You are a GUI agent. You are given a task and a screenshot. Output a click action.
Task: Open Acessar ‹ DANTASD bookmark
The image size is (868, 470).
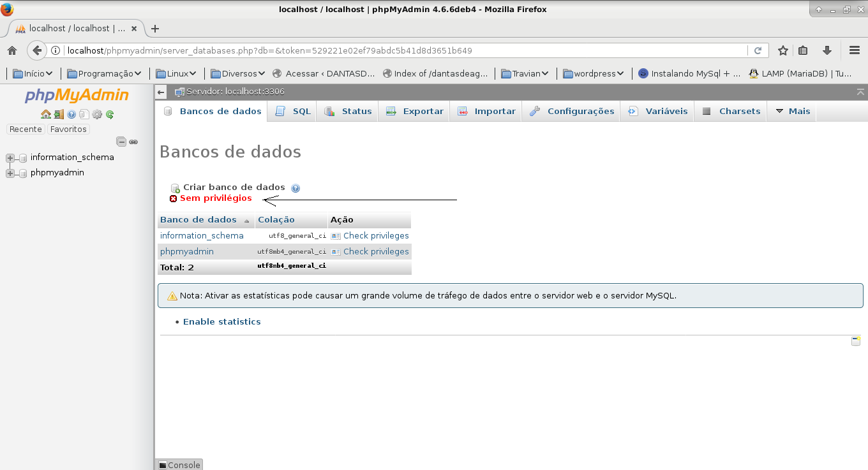[324, 73]
